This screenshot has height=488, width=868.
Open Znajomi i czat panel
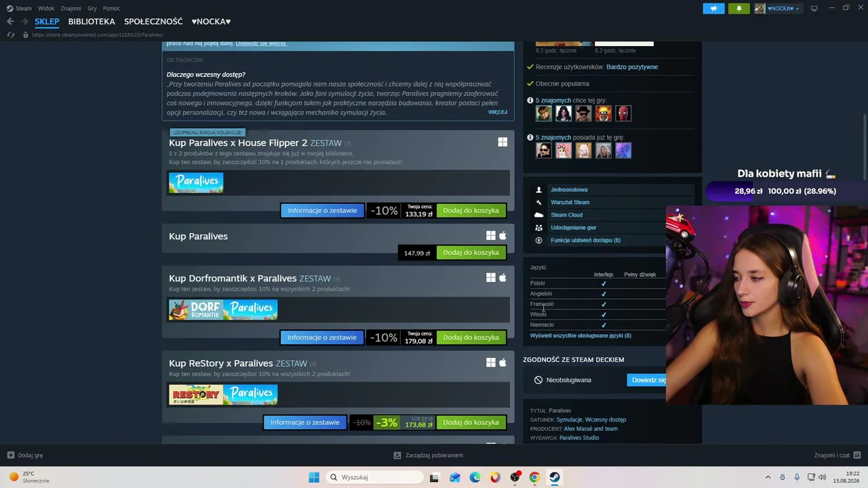tap(837, 455)
